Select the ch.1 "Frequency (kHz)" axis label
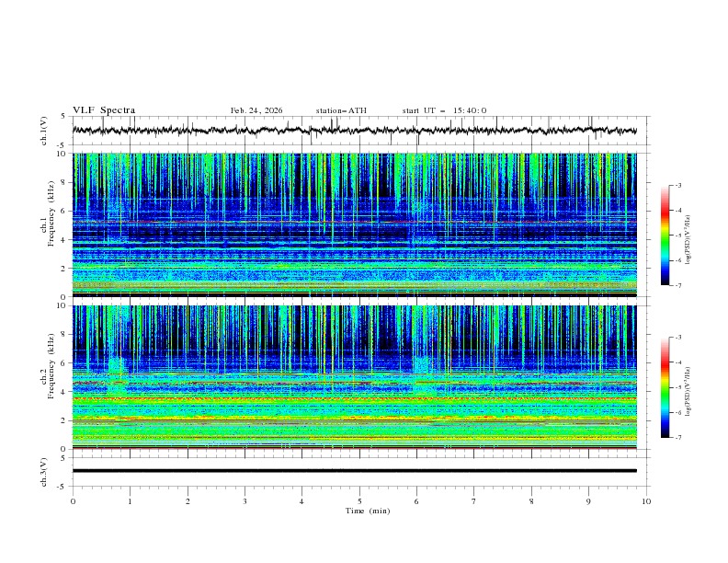728x563 pixels. point(51,213)
